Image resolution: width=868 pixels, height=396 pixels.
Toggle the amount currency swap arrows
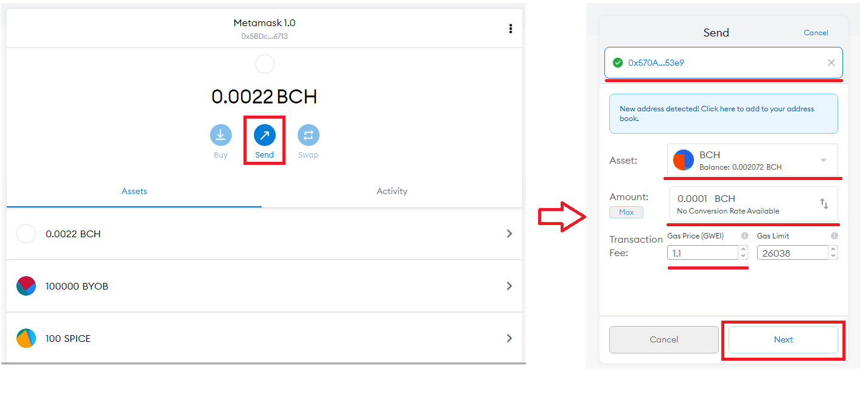point(824,204)
